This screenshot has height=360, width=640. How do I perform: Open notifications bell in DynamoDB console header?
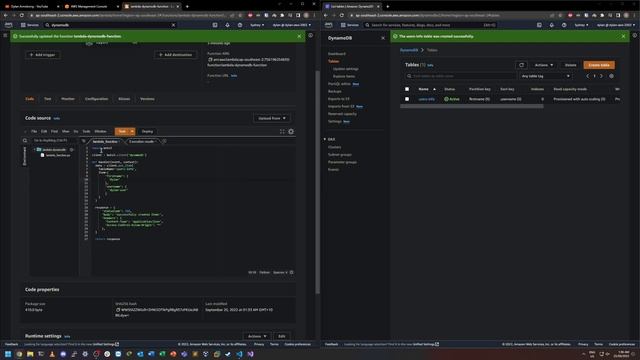(x=551, y=25)
